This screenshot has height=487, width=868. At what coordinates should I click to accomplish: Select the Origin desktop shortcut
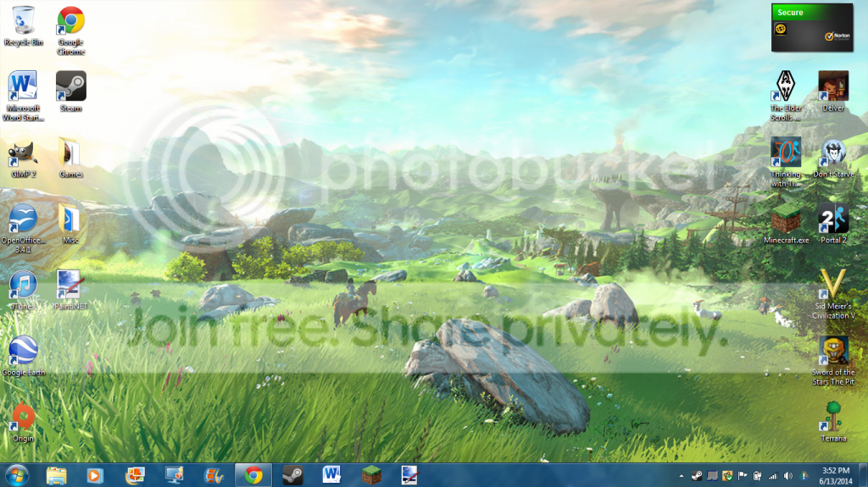(23, 423)
